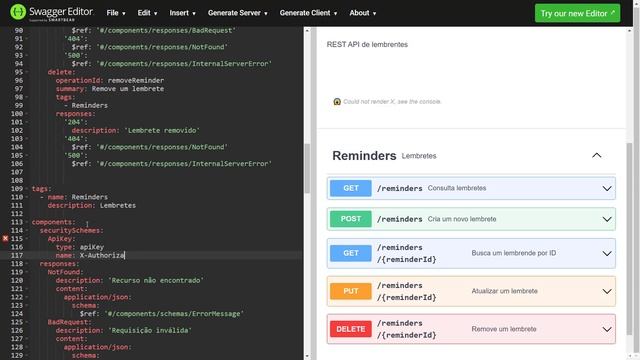This screenshot has width=640, height=360.
Task: Open the Generate Server menu
Action: [238, 13]
